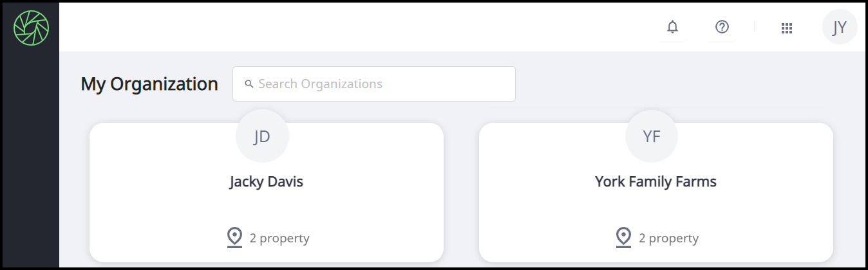Click "2 property" text under York Family Farms

tap(668, 239)
